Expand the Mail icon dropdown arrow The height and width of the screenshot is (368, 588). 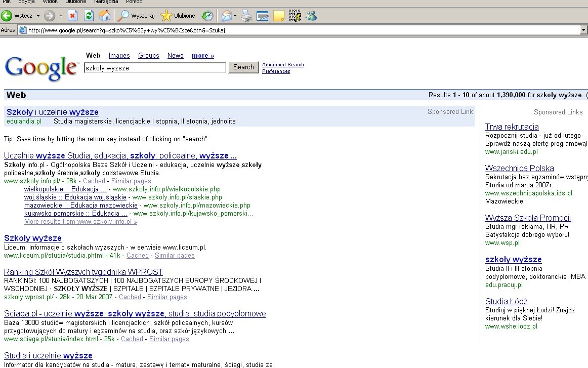235,16
